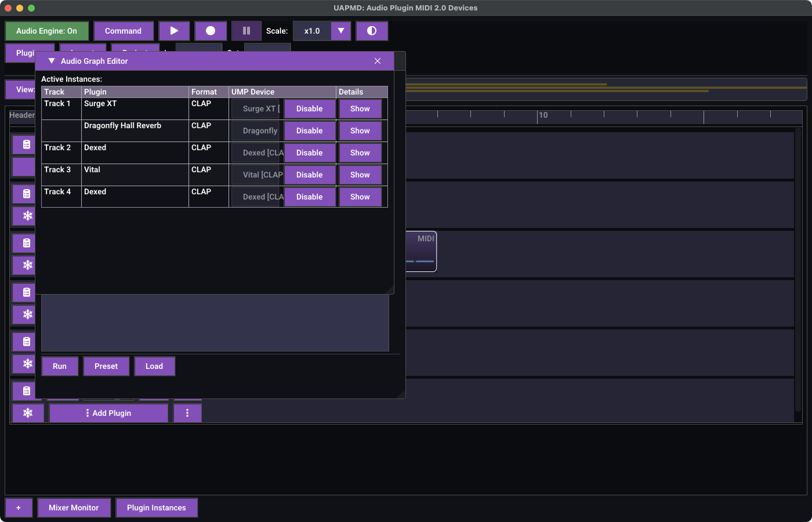Click the Preset button
The image size is (812, 522).
(x=106, y=366)
